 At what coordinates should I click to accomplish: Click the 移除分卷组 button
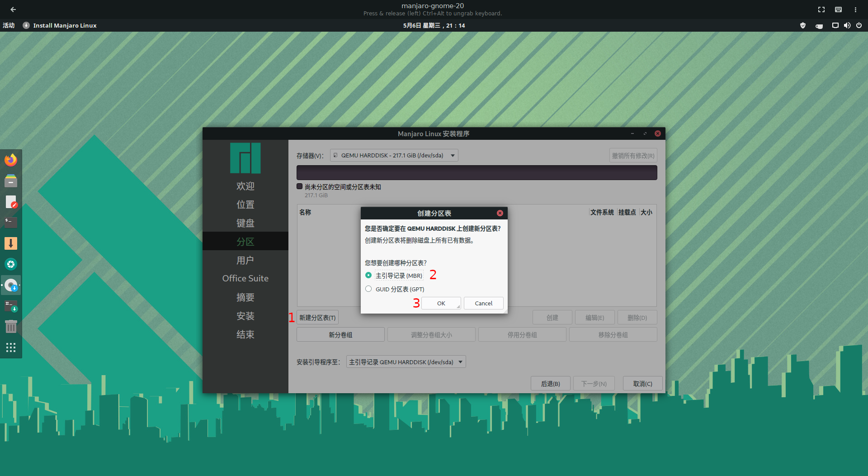coord(613,335)
